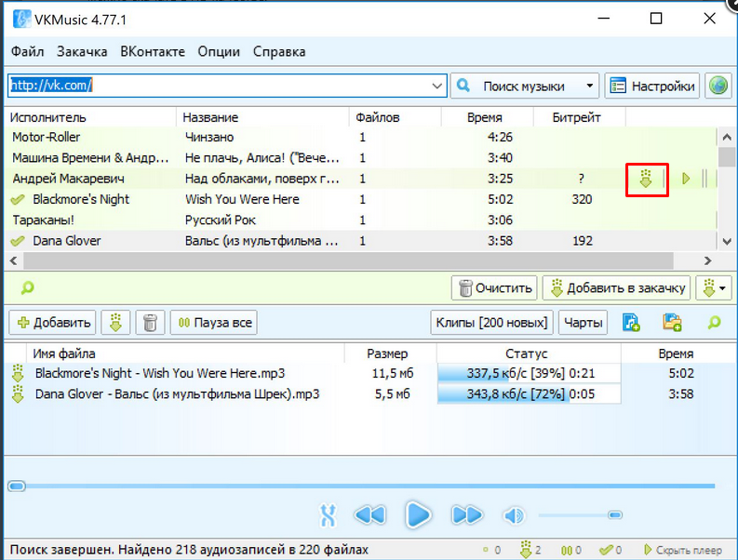Mute sound with the speaker icon
Screen dimensions: 738x560
coord(514,515)
